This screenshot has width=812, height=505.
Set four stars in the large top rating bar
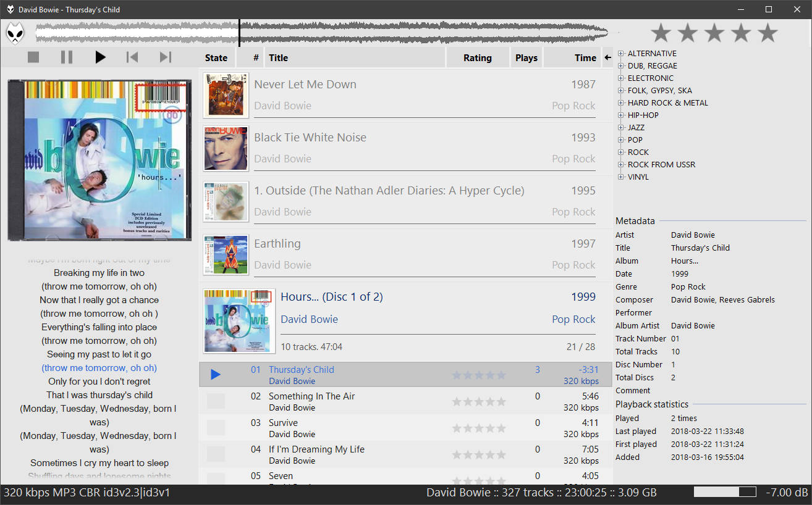click(741, 33)
